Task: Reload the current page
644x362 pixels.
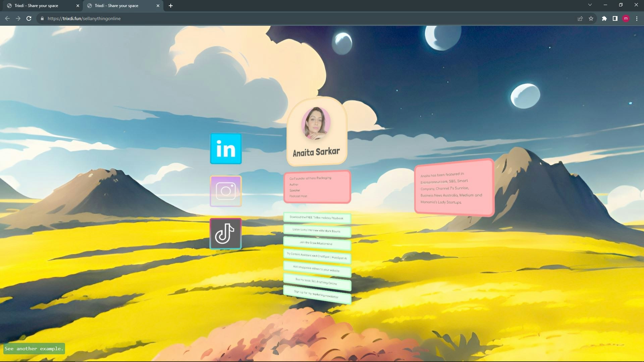Action: click(29, 18)
